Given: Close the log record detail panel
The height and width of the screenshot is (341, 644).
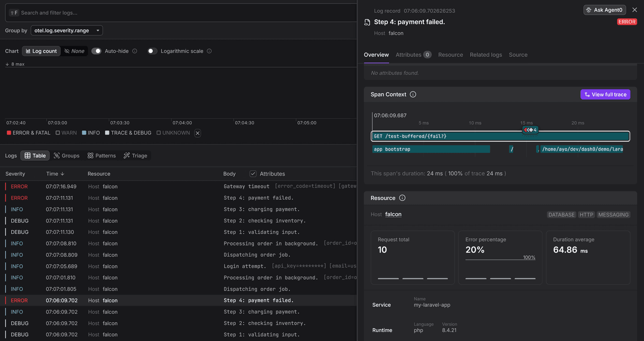Looking at the screenshot, I should [635, 10].
